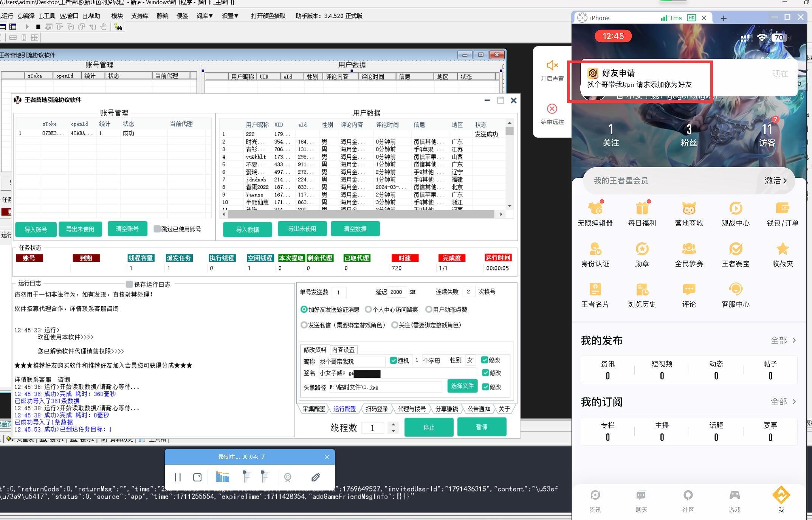Enable 跳过已使用账号 checkbox

click(x=157, y=229)
